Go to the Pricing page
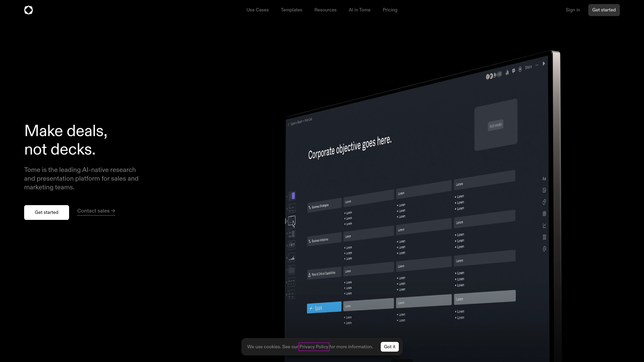Image resolution: width=644 pixels, height=362 pixels. (390, 10)
